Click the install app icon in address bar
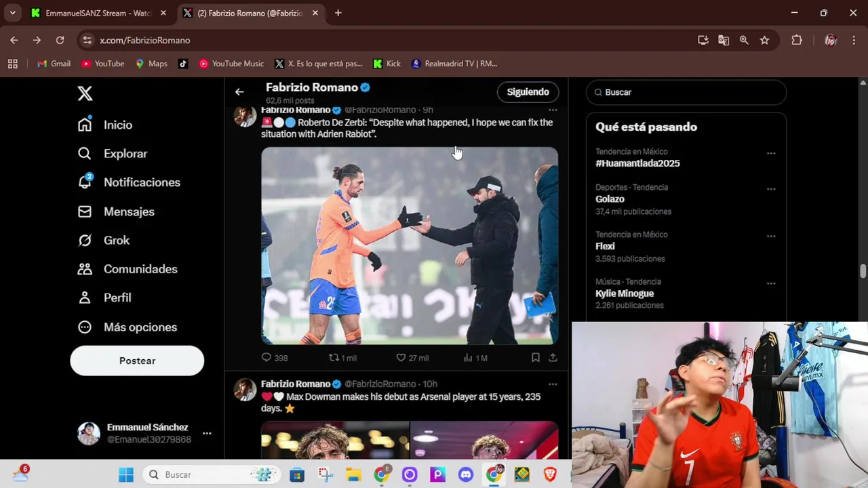 (x=703, y=40)
